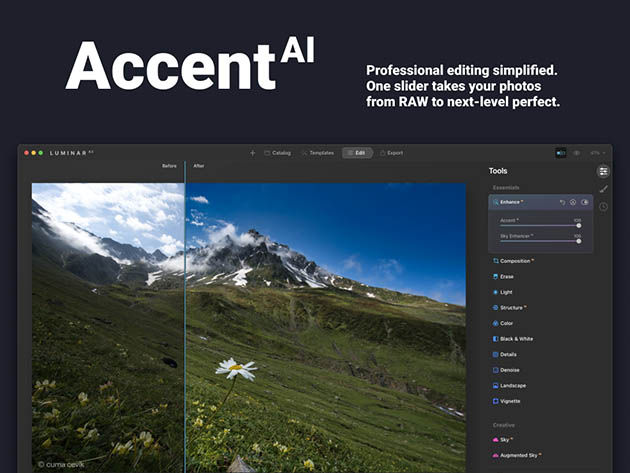Screen dimensions: 630x473
Task: Open the Augmented Sky creative tool
Action: click(x=521, y=455)
